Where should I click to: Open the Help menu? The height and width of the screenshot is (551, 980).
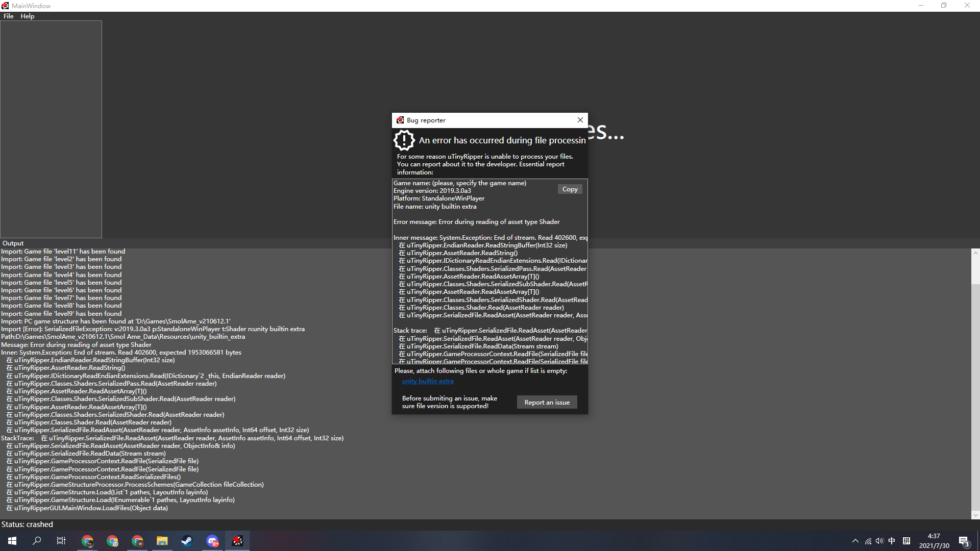tap(28, 16)
